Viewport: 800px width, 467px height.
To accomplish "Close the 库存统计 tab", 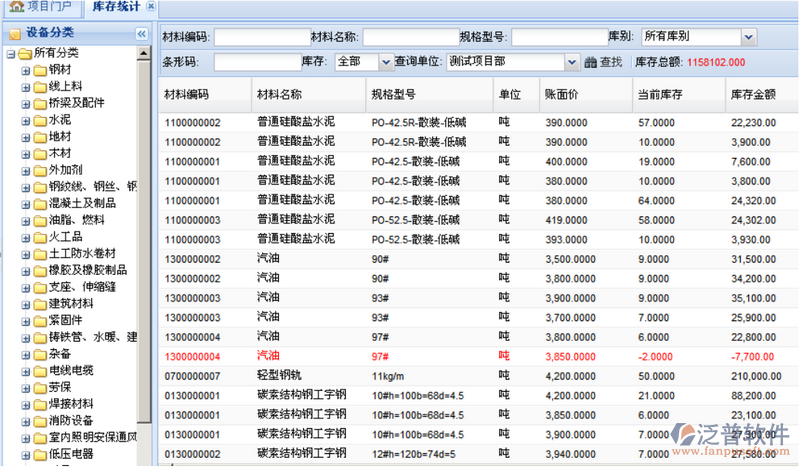I will point(151,7).
